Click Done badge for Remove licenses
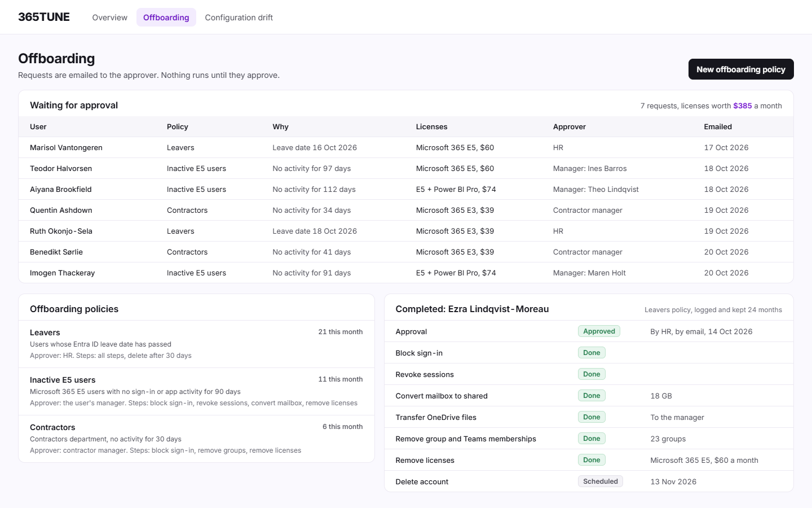812x508 pixels. click(592, 460)
